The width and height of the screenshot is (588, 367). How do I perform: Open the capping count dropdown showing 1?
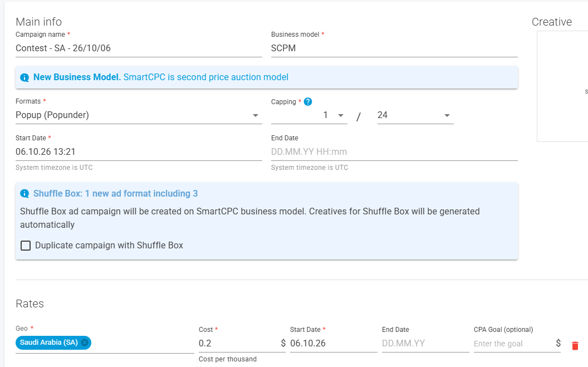309,115
